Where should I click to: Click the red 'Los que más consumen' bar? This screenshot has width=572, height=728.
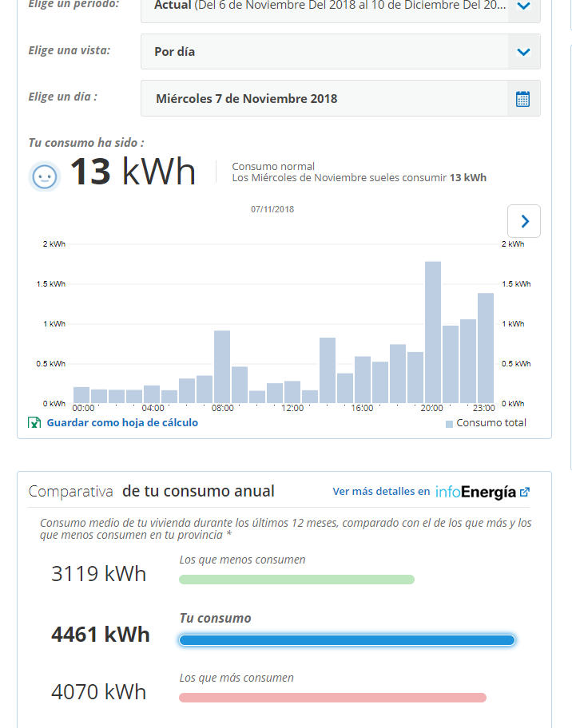[x=332, y=698]
